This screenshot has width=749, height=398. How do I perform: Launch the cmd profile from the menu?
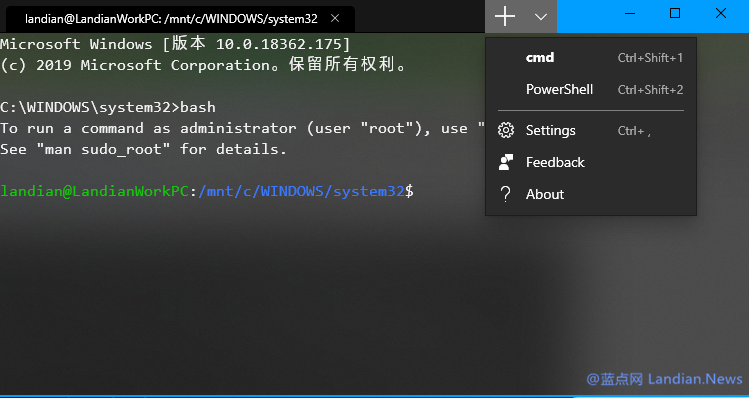[591, 58]
